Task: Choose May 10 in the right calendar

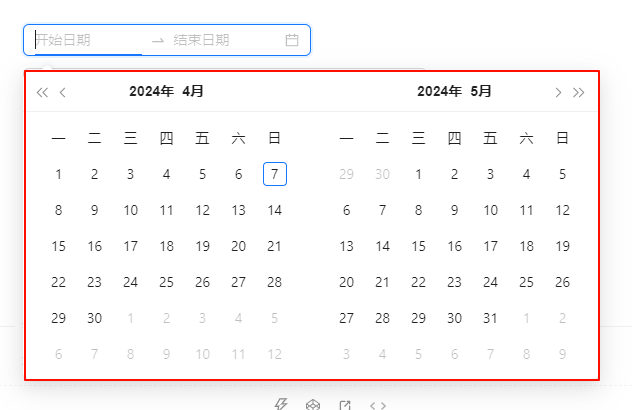Action: tap(491, 210)
